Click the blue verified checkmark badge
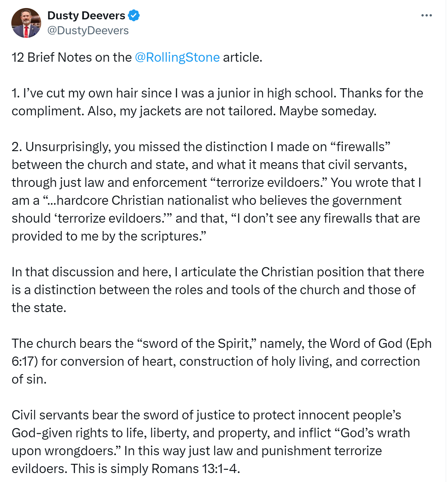This screenshot has width=448, height=482. (134, 16)
